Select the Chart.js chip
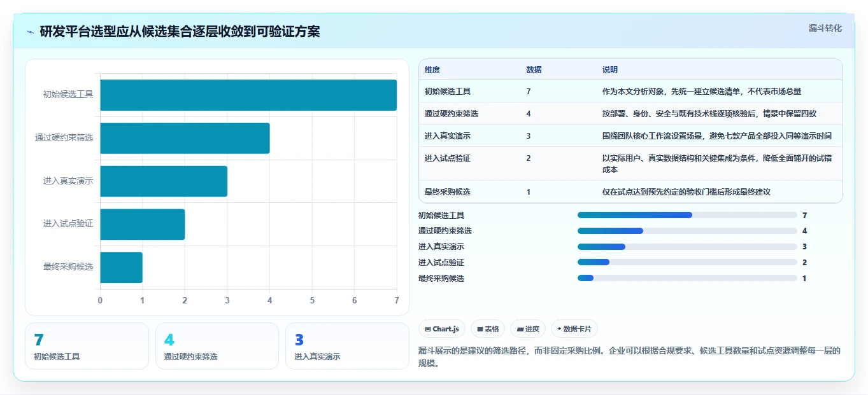868x395 pixels. pos(442,329)
